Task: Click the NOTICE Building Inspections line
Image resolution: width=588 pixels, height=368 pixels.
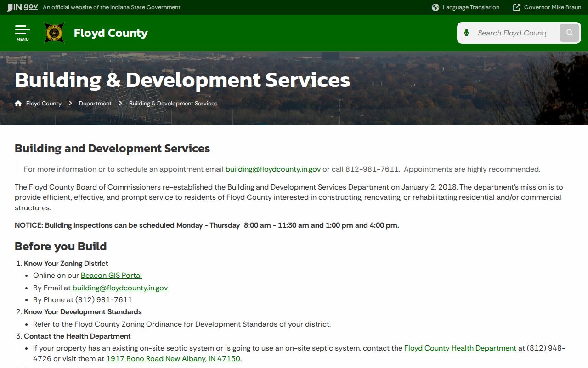Action: pos(207,225)
